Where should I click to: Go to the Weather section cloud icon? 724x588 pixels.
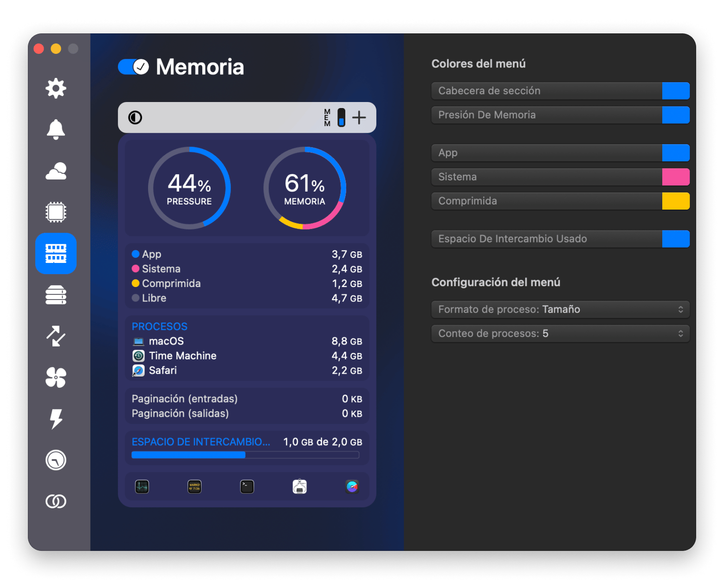pos(56,171)
